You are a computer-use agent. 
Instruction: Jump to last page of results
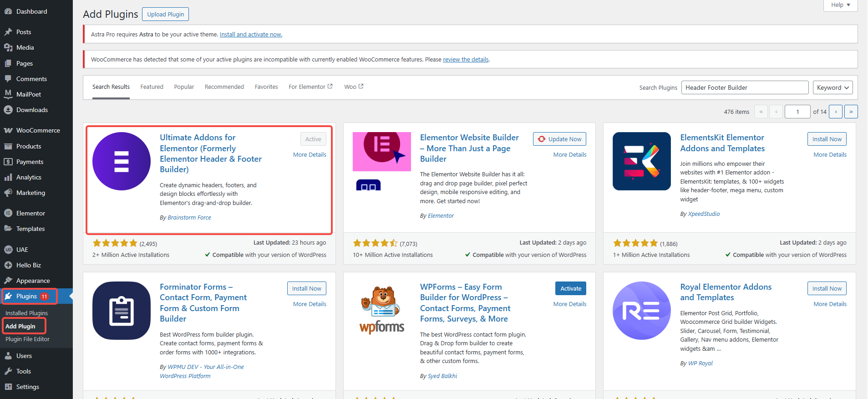851,112
